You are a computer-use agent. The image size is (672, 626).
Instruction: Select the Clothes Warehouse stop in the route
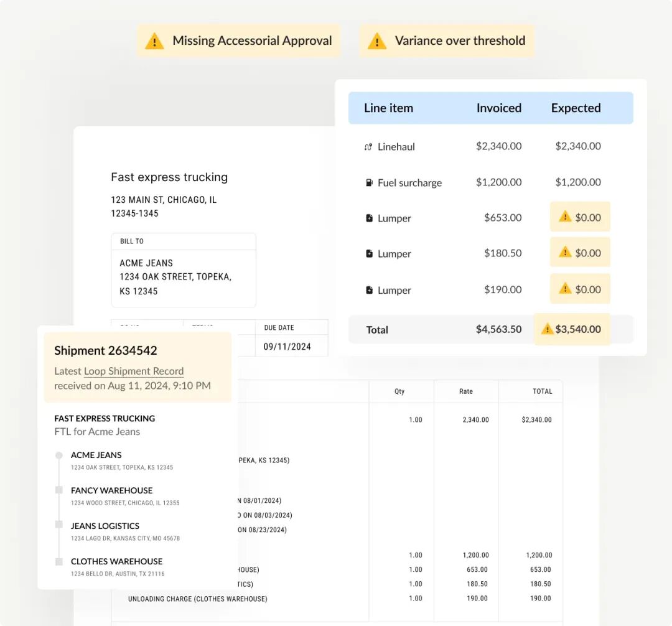(116, 561)
